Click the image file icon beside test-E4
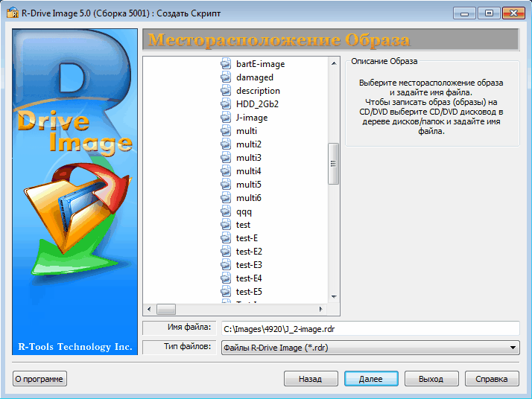The height and width of the screenshot is (399, 532). (226, 278)
